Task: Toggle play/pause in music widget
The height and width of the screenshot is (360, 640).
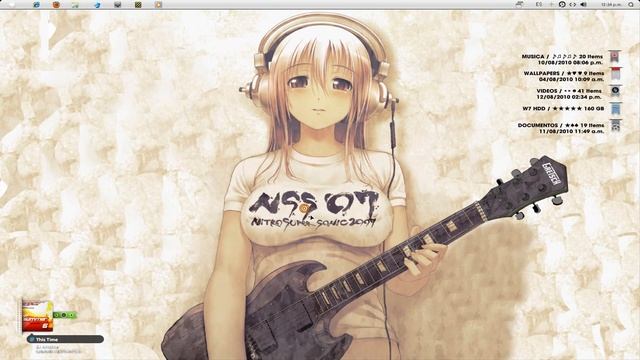Action: pyautogui.click(x=64, y=315)
